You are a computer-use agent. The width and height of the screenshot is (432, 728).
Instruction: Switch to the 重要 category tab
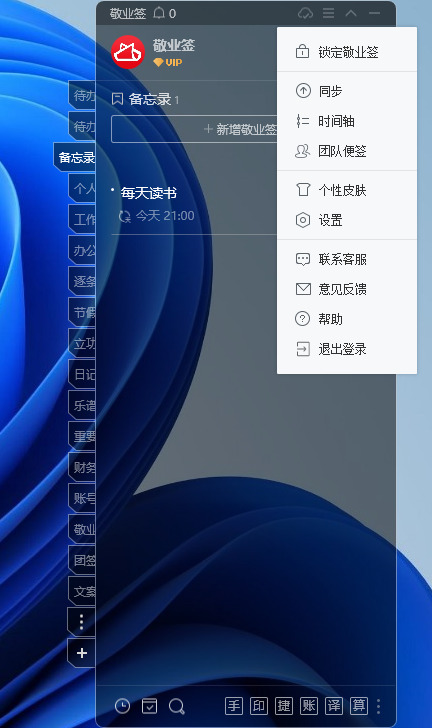point(82,436)
